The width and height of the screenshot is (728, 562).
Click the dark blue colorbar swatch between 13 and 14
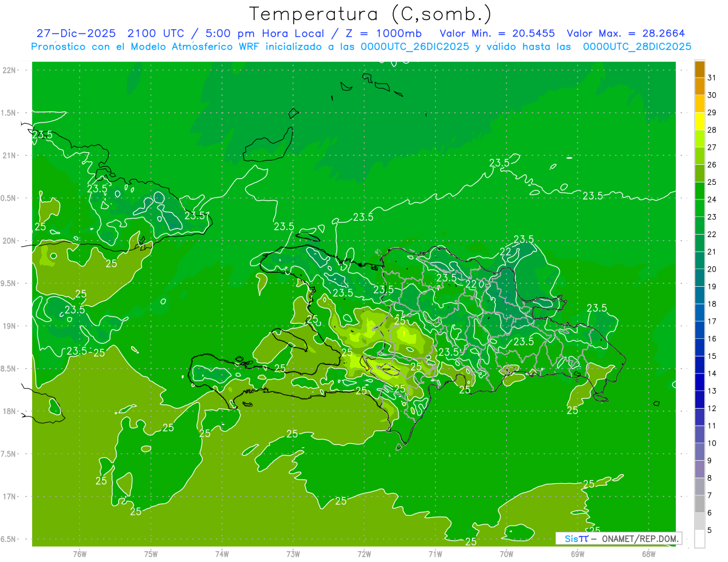point(699,382)
